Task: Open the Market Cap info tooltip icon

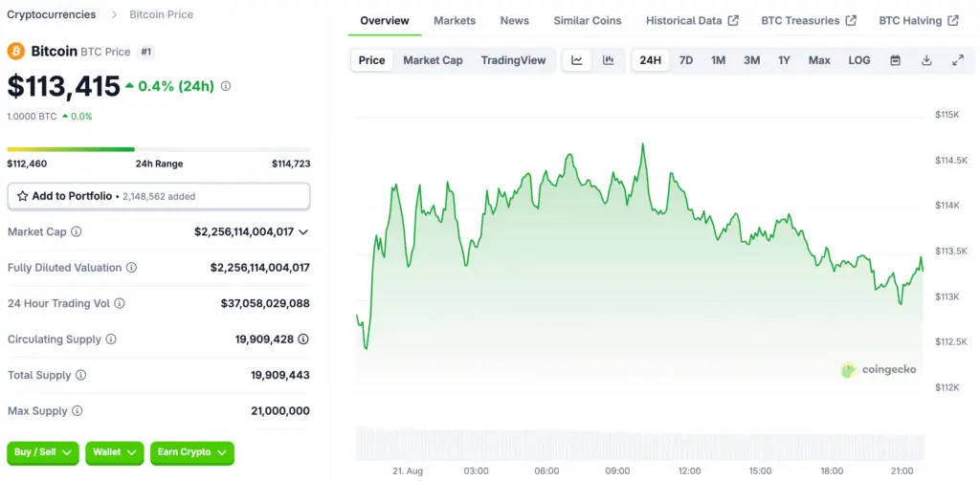Action: point(77,231)
